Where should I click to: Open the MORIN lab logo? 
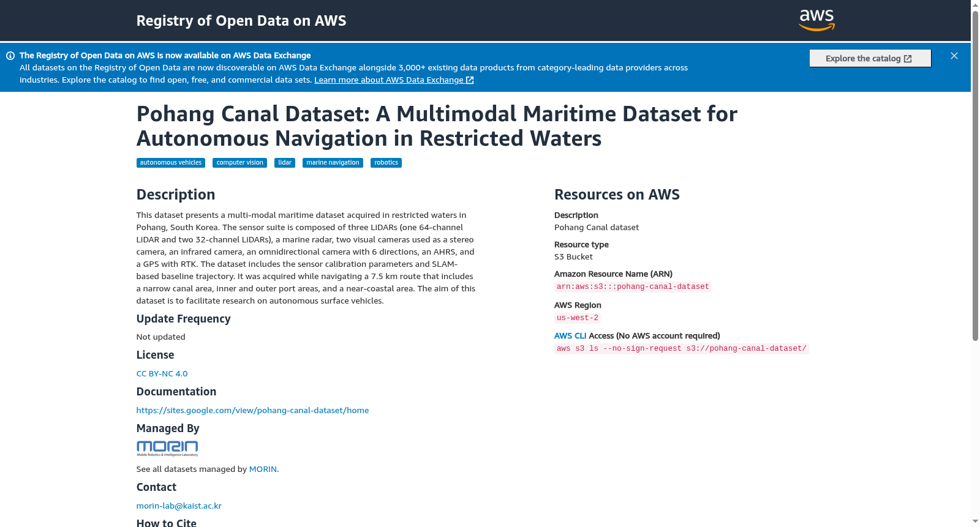pyautogui.click(x=167, y=449)
